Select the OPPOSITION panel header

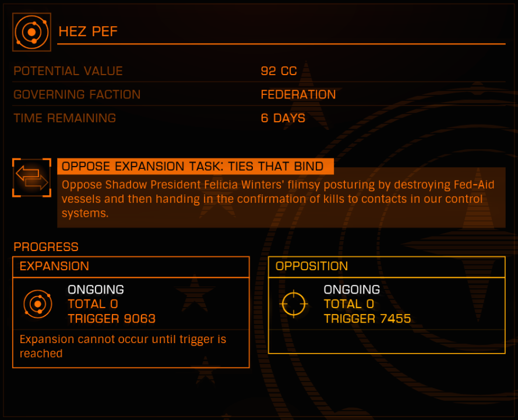[386, 266]
